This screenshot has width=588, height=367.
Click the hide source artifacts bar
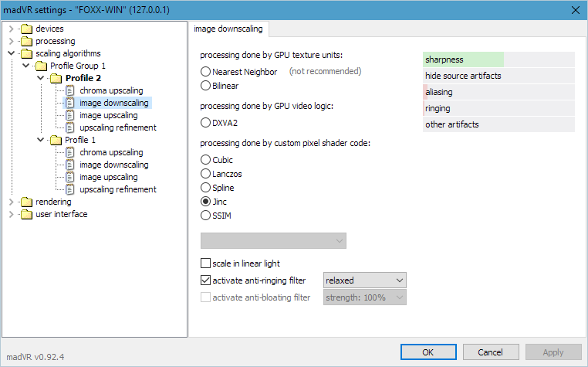click(x=498, y=76)
